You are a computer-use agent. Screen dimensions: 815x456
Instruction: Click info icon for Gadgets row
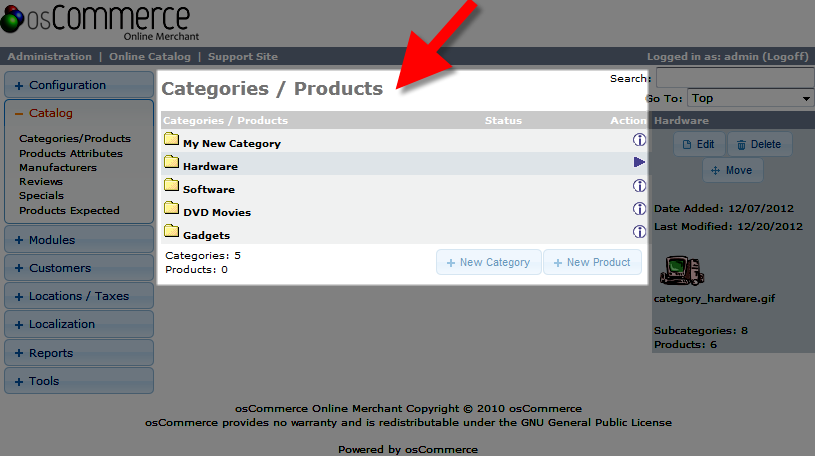[x=639, y=232]
